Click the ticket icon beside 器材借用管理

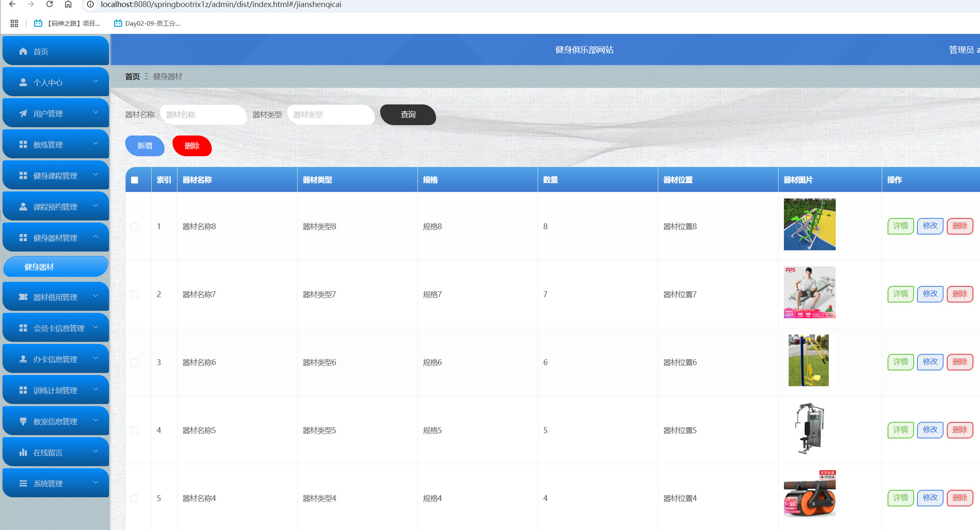[x=23, y=297]
